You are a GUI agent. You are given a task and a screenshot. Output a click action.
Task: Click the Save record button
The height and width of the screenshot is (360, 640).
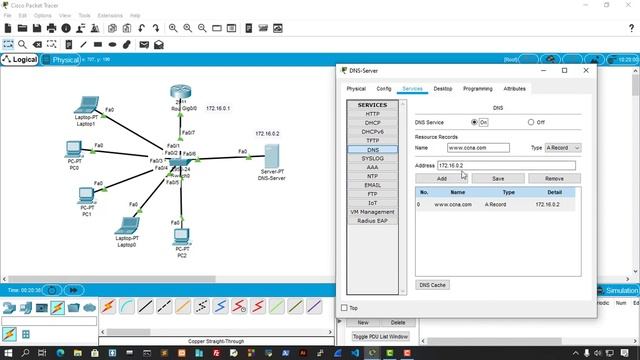pos(498,179)
